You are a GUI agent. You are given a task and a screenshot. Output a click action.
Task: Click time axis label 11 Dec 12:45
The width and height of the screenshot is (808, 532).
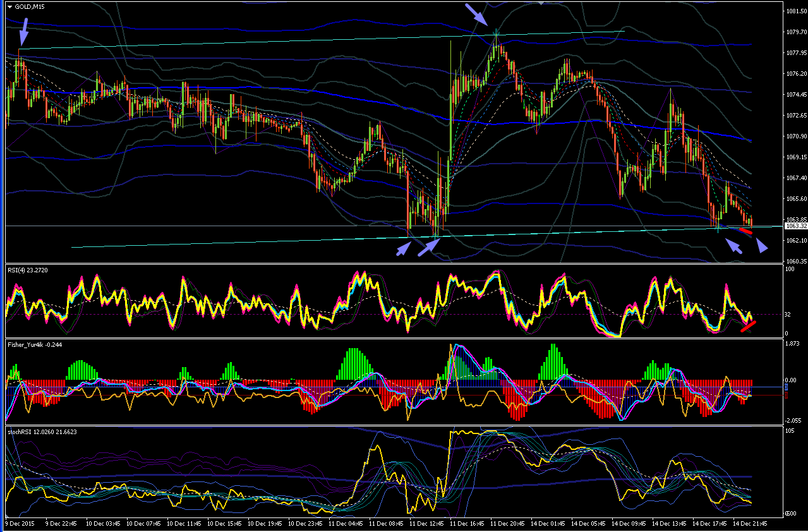(427, 524)
